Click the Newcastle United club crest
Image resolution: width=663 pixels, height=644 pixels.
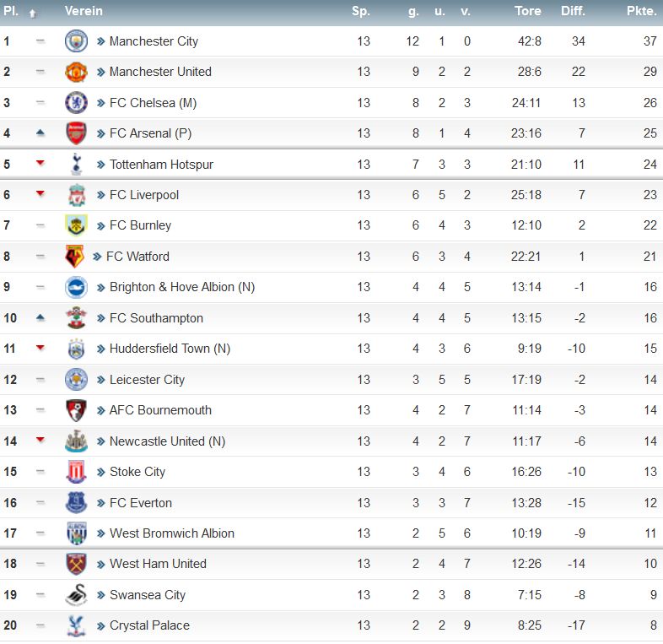(76, 441)
